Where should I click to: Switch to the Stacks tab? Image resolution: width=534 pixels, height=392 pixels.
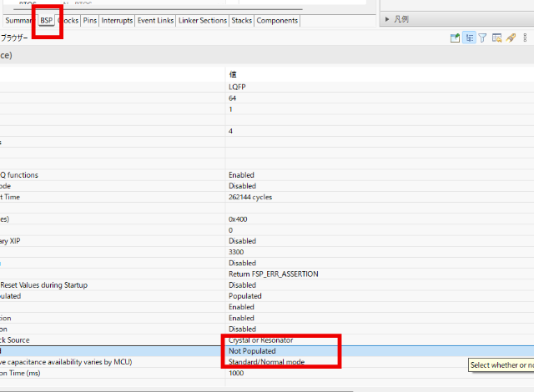click(x=241, y=21)
